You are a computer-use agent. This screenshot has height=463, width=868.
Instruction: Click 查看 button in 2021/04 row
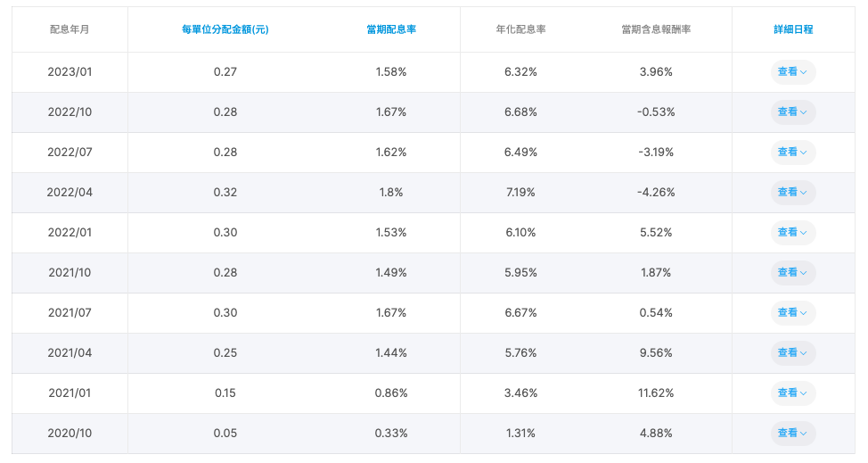tap(792, 353)
